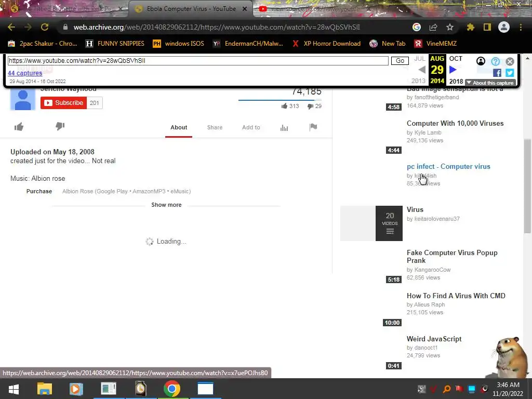Select the Share tab
Screen dimensions: 532x399
click(x=215, y=127)
